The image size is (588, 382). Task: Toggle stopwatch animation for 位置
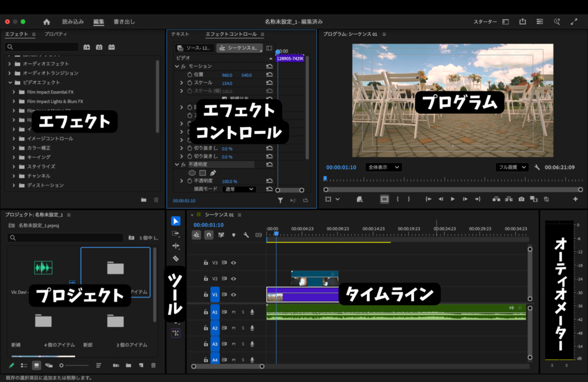pos(189,75)
